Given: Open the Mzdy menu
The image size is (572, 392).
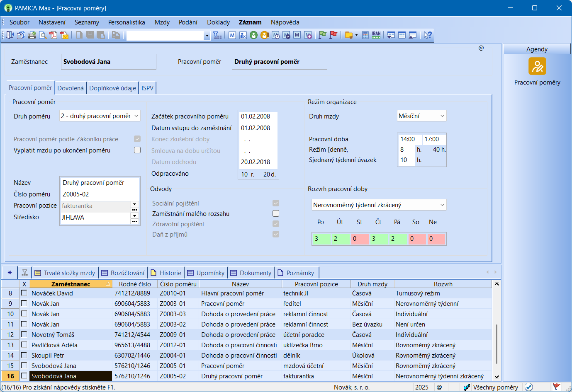Looking at the screenshot, I should point(162,22).
